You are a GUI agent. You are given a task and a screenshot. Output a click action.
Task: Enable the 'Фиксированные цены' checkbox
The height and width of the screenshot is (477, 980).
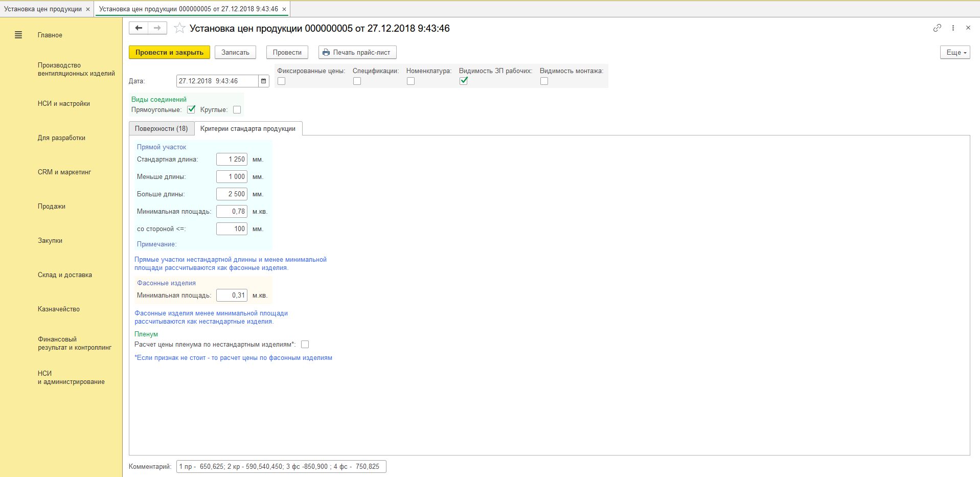[x=281, y=81]
